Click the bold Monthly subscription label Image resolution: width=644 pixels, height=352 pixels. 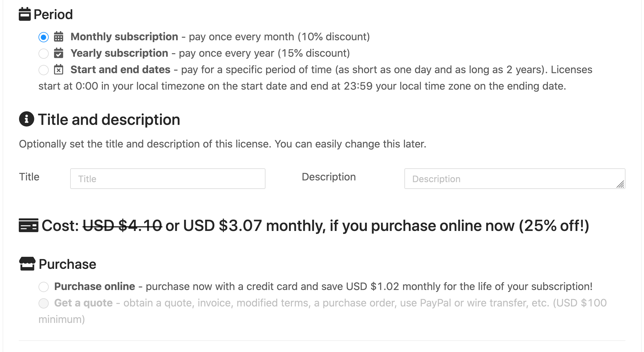(x=124, y=37)
